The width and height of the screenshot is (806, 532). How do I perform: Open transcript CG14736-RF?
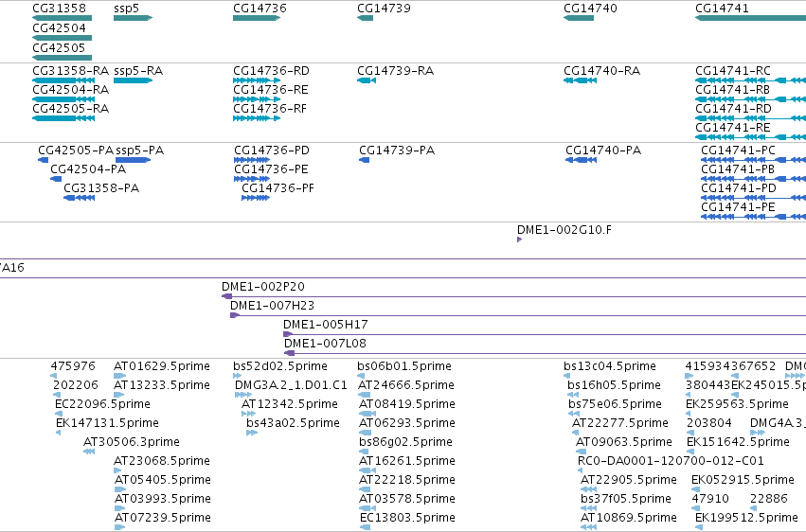pyautogui.click(x=257, y=118)
